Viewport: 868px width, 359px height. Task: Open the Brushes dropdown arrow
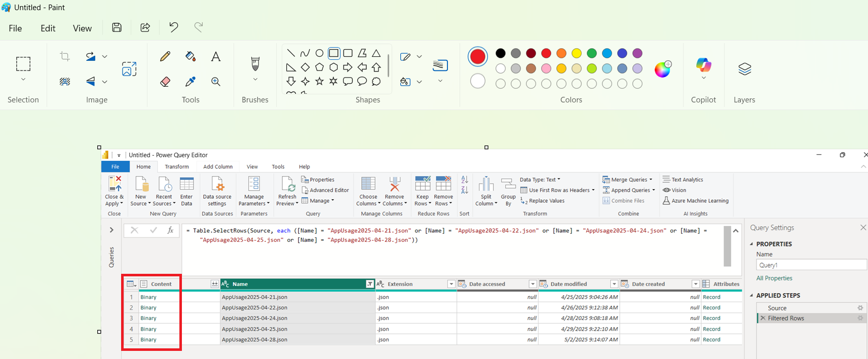pos(255,80)
